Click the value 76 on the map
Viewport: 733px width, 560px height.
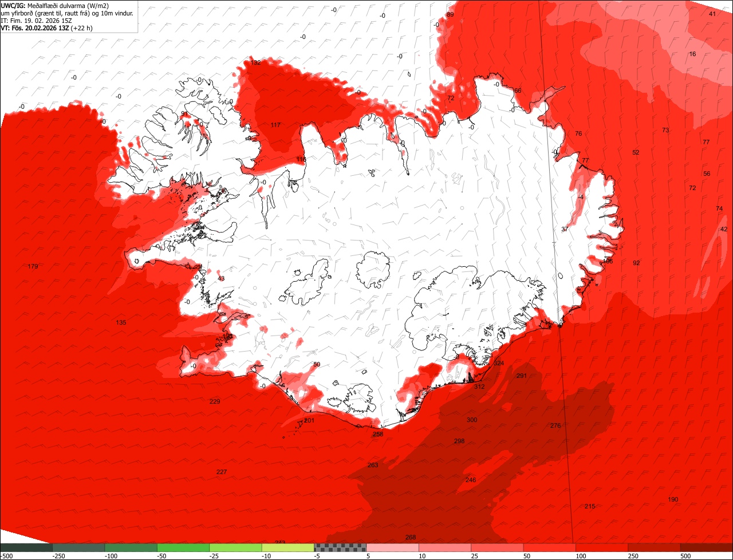coord(578,133)
